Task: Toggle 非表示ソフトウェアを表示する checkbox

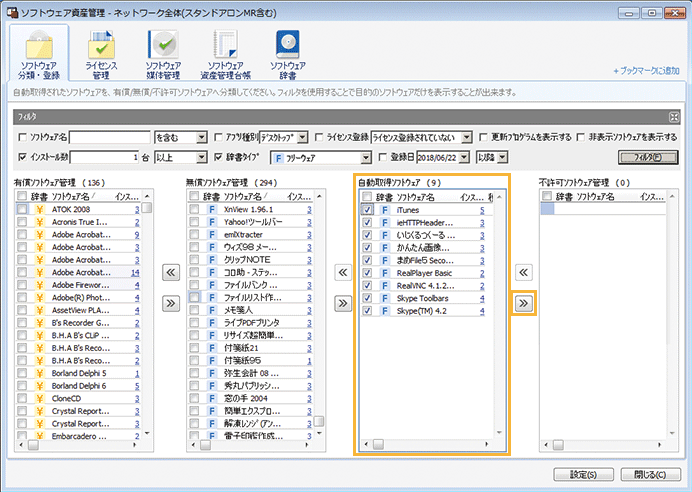Action: tap(581, 137)
